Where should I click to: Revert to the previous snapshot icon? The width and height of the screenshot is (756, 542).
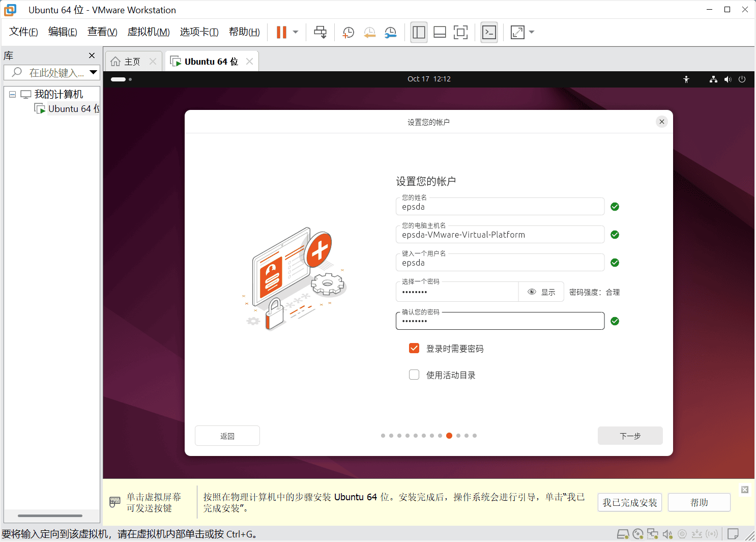[369, 33]
